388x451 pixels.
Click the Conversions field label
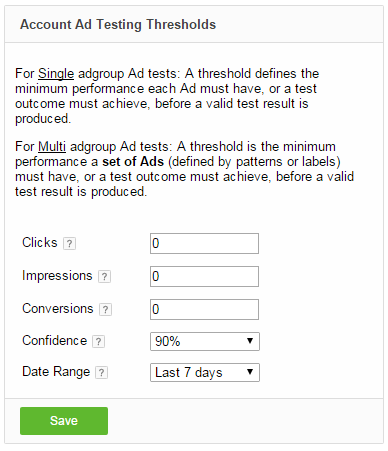point(58,309)
